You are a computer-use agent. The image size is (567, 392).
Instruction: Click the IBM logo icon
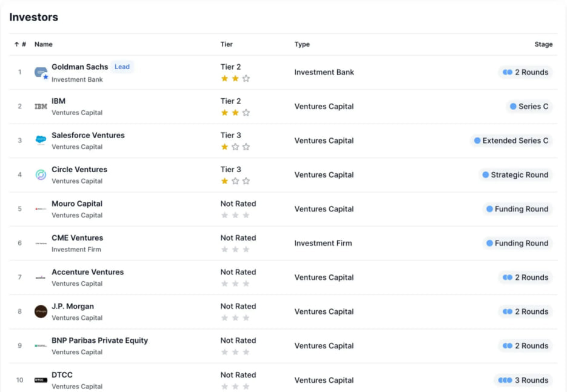coord(41,107)
